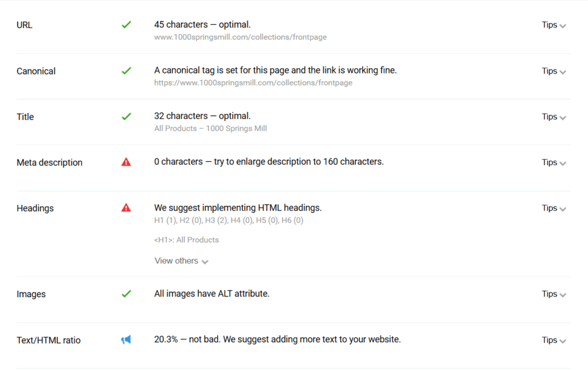The height and width of the screenshot is (370, 588).
Task: Click the green checkmark next to Title
Action: [126, 116]
